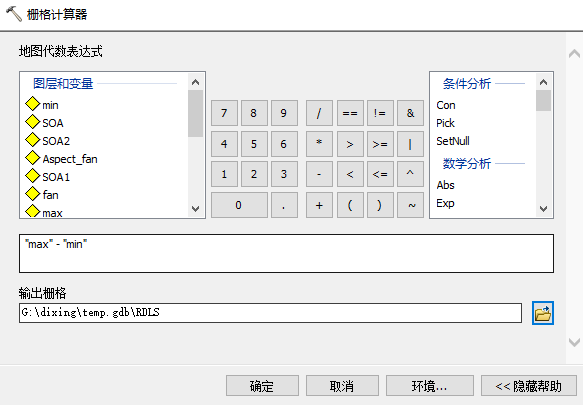
Task: Open the 环境... environments settings
Action: 429,386
